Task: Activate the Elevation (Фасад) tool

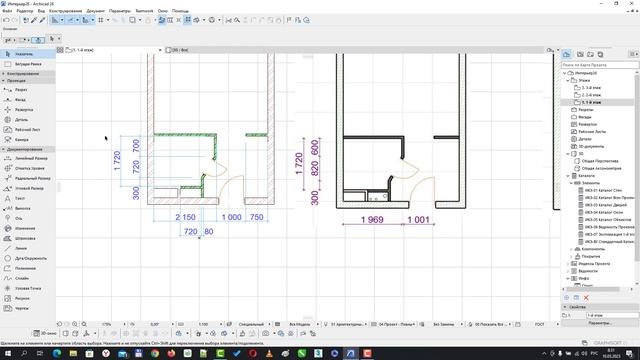Action: point(28,100)
